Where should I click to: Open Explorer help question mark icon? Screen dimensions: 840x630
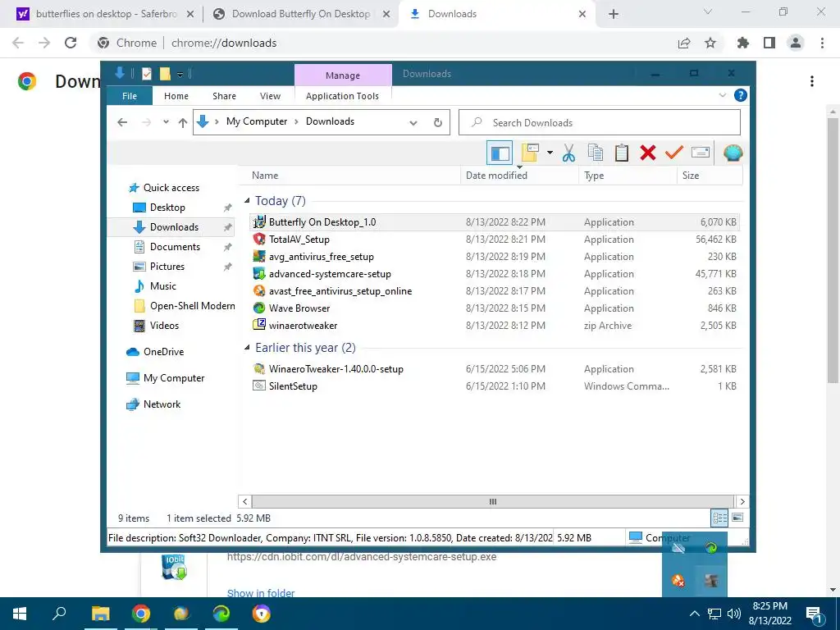(x=741, y=95)
